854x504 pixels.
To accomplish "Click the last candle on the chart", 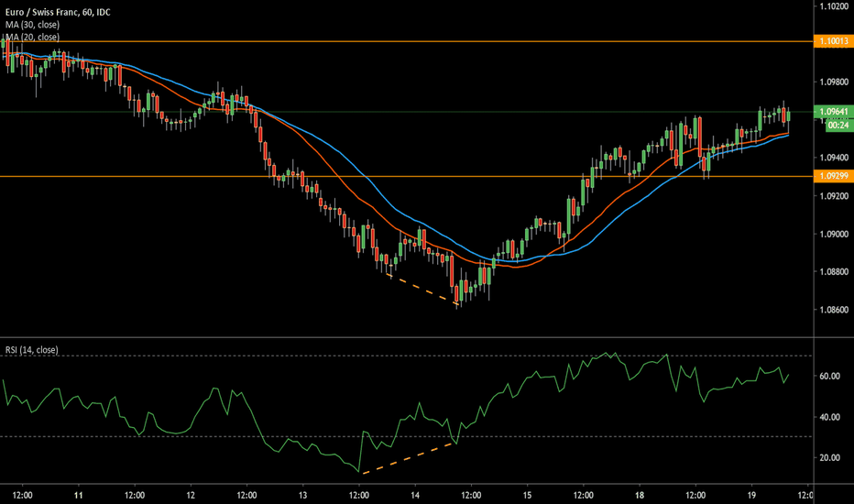I will point(787,115).
